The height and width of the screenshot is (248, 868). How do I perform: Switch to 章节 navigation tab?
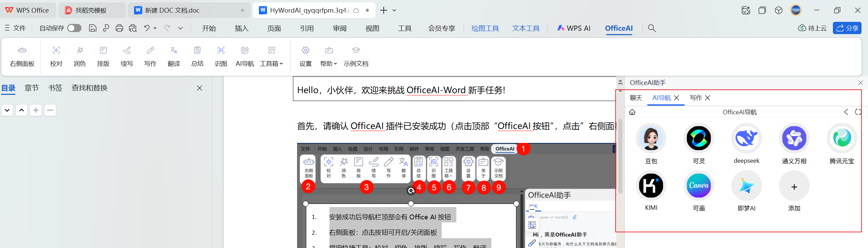(x=32, y=88)
